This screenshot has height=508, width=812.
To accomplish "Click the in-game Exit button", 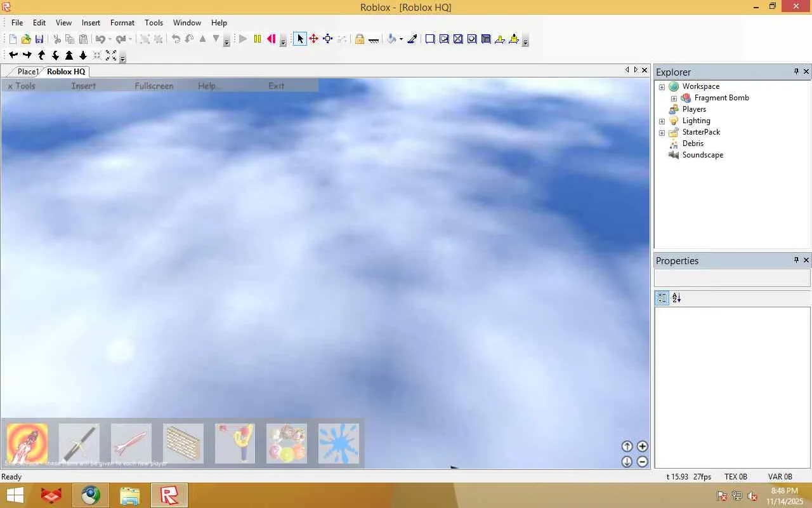I will tap(276, 86).
